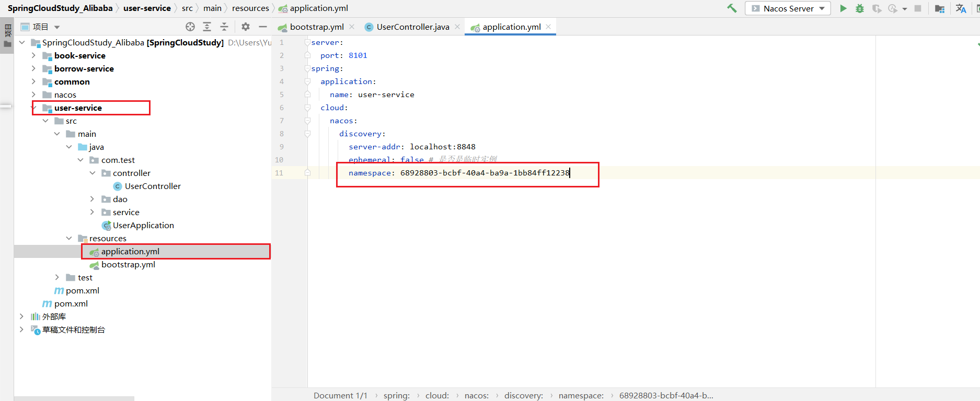Open Project Structure folder icon
The image size is (980, 401).
tap(940, 8)
